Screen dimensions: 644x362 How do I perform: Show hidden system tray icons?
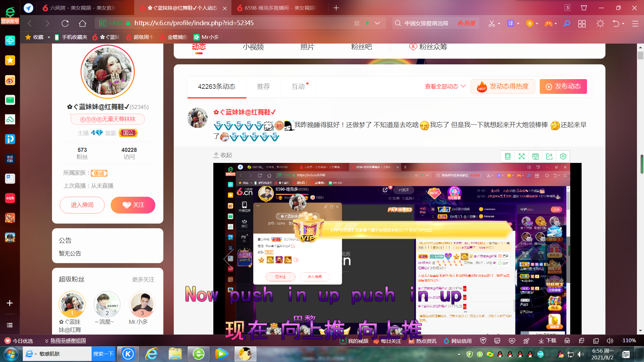pos(459,354)
